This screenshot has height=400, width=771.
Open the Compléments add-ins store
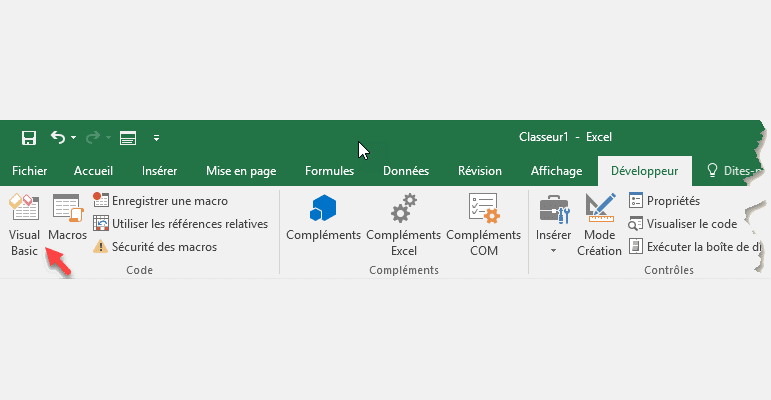coord(323,218)
